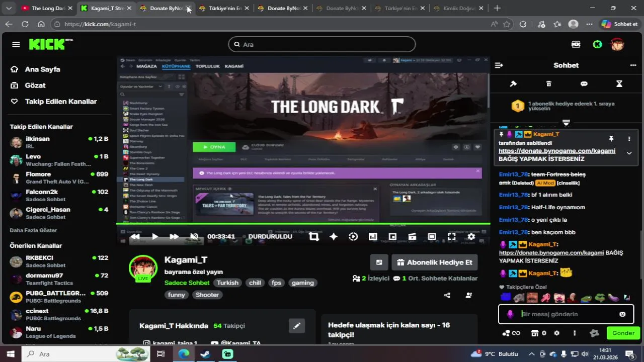The height and width of the screenshot is (362, 644).
Task: Open Takip Edilen Kanallar page
Action: pos(60,102)
